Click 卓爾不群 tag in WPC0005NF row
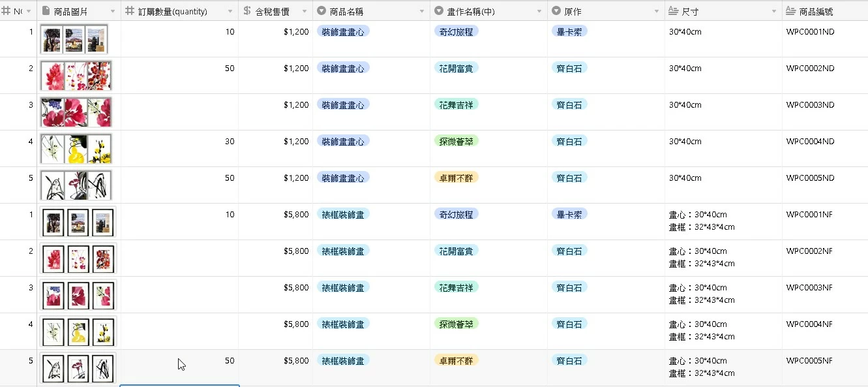Viewport: 868px width, 387px height. click(x=456, y=360)
